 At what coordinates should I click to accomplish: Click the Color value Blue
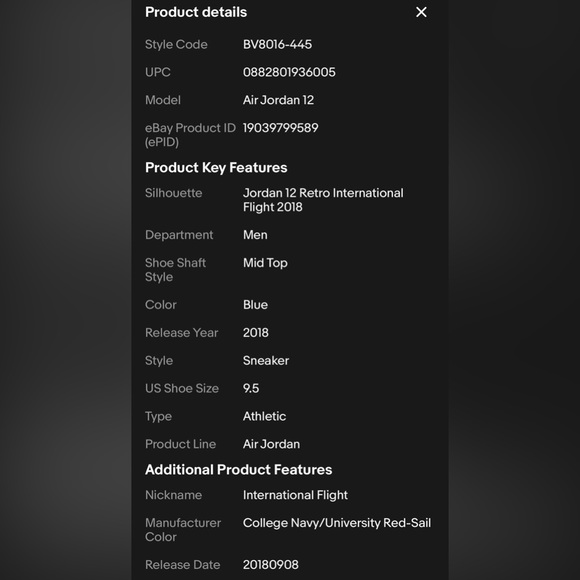coord(255,305)
